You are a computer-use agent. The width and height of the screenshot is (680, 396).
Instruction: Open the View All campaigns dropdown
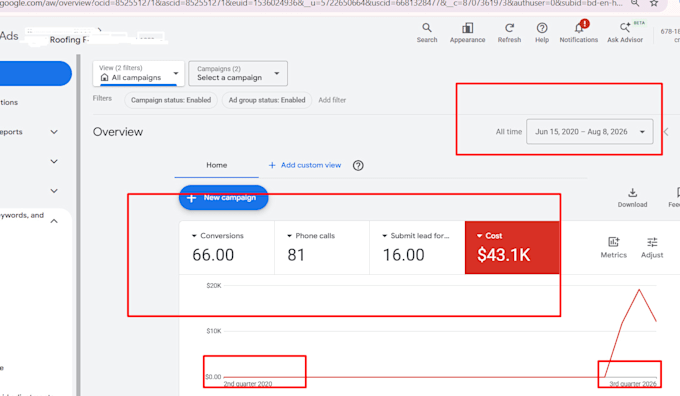pos(138,73)
